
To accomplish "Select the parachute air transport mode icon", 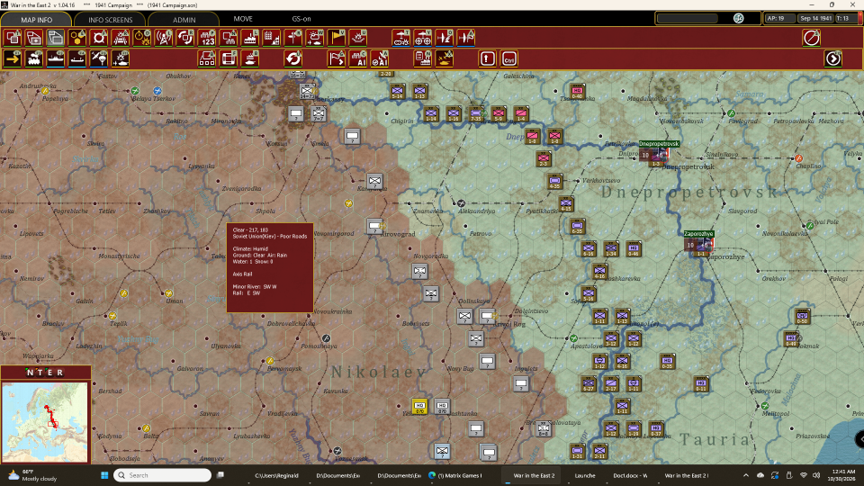I will [x=99, y=58].
